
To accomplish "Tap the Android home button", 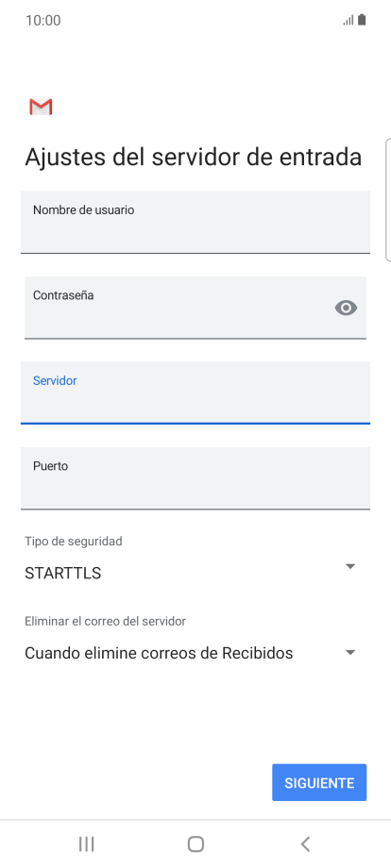I will pyautogui.click(x=195, y=843).
